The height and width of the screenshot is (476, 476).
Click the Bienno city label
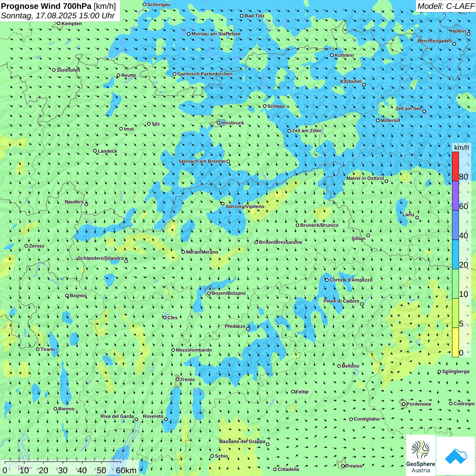(66, 409)
